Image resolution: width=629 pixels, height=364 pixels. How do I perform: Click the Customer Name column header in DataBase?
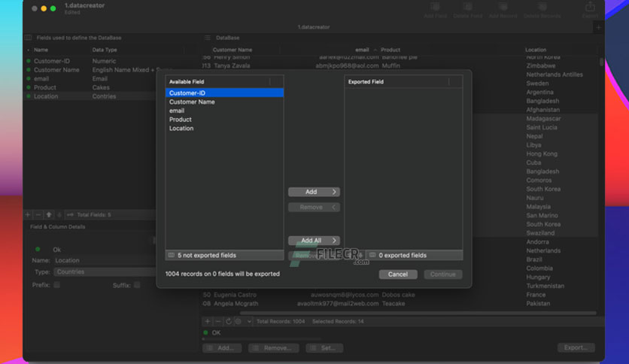pos(232,50)
